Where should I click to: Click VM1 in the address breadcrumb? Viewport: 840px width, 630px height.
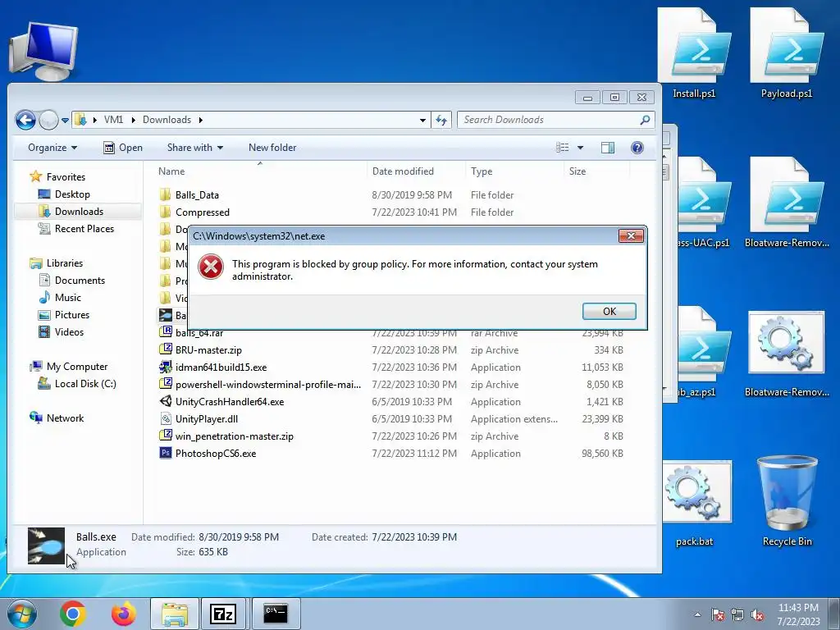pyautogui.click(x=113, y=120)
